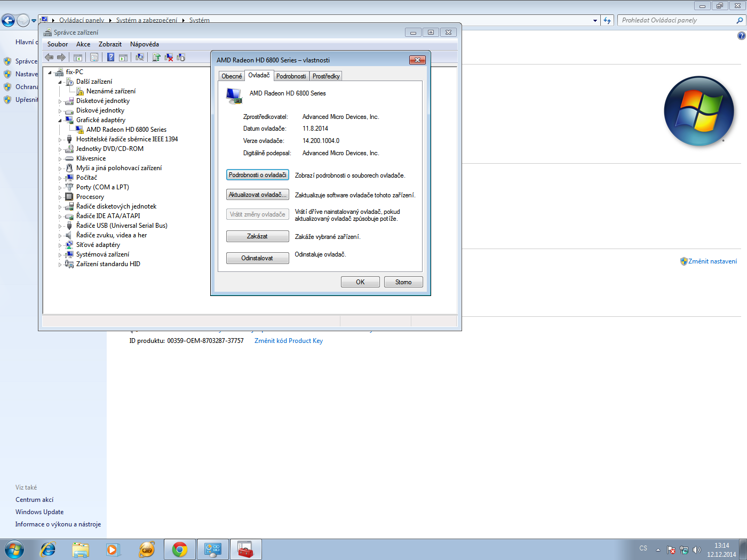This screenshot has width=747, height=560.
Task: Toggle the console tree pane icon
Action: click(78, 57)
